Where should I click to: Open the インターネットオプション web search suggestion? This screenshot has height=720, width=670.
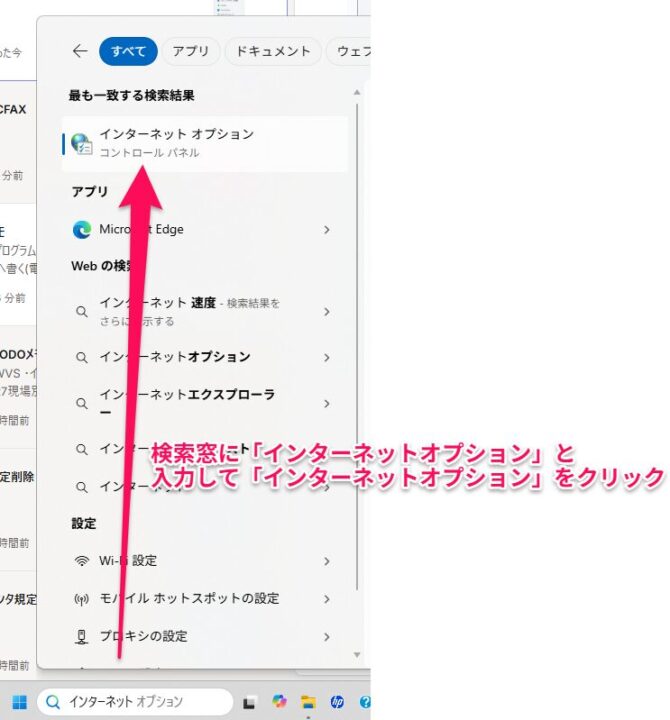pyautogui.click(x=175, y=357)
